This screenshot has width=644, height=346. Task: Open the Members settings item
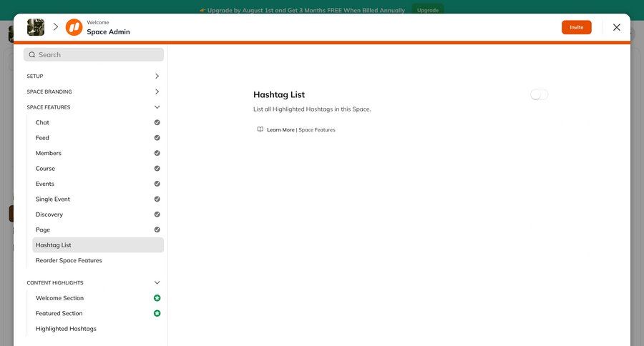click(x=49, y=153)
